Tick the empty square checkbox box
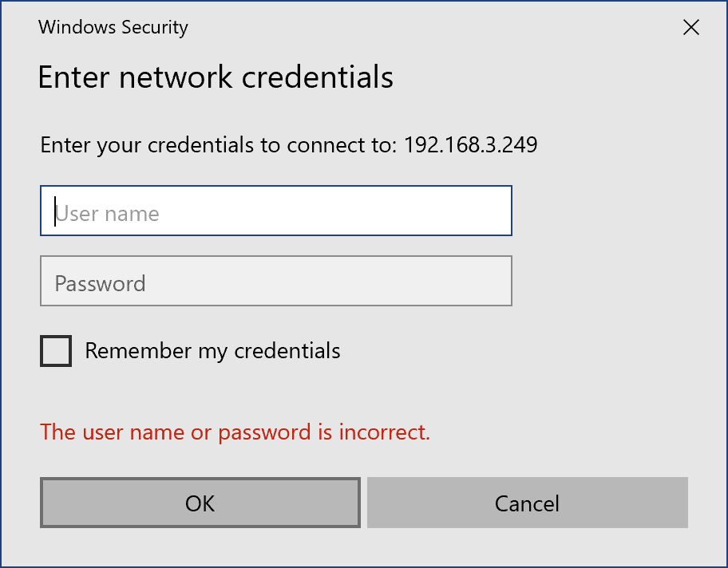This screenshot has width=728, height=568. [56, 351]
